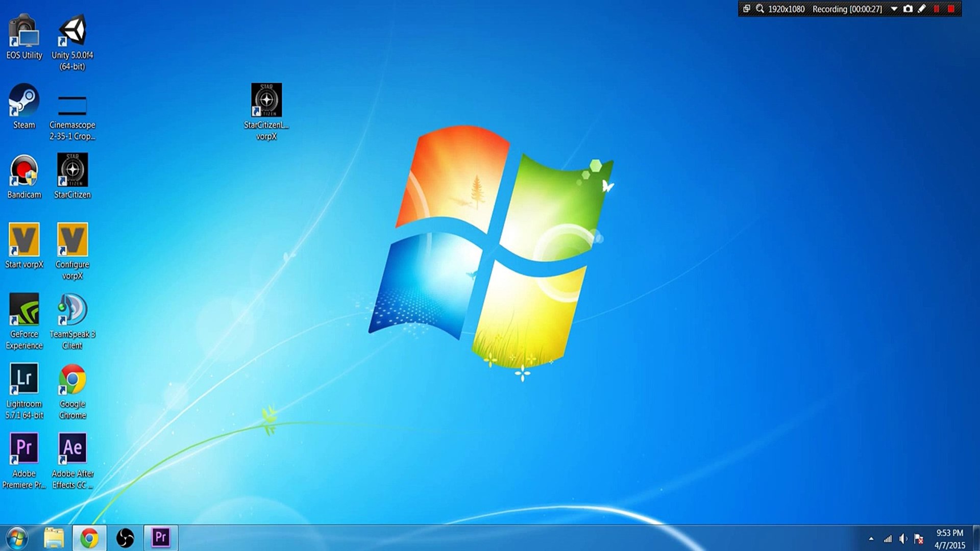Select the Configure vorpX desktop icon
Image resolution: width=980 pixels, height=551 pixels.
click(72, 252)
